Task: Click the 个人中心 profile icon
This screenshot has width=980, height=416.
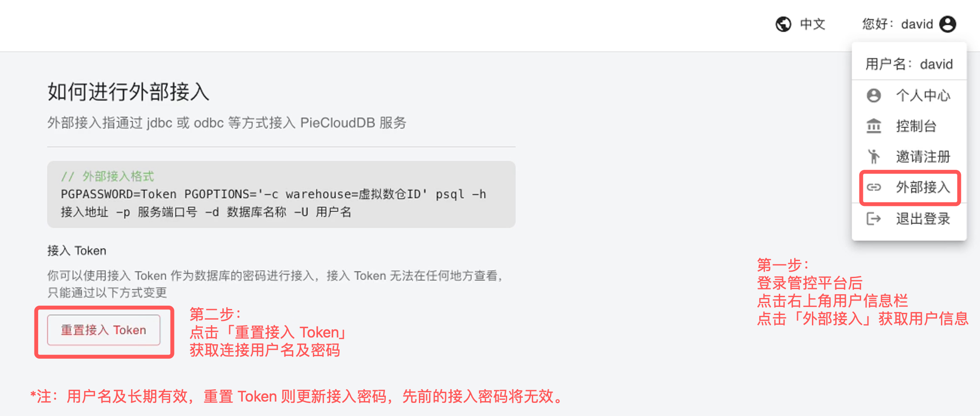Action: [873, 95]
